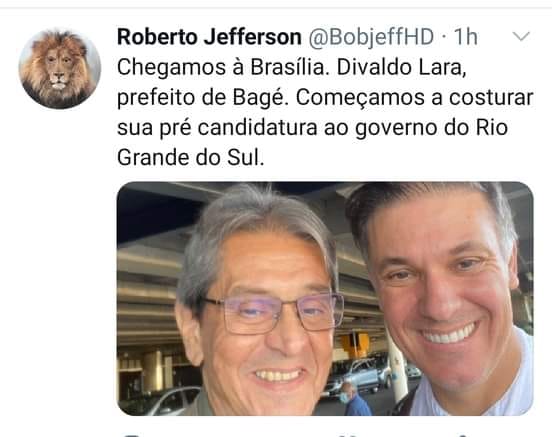Click the word Brasília in the tweet
This screenshot has height=437, width=552.
pyautogui.click(x=291, y=67)
